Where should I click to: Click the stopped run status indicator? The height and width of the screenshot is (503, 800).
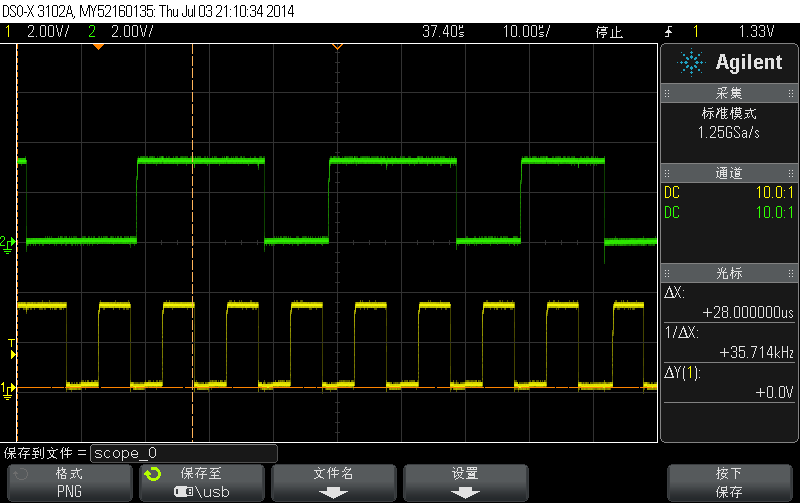click(x=609, y=32)
